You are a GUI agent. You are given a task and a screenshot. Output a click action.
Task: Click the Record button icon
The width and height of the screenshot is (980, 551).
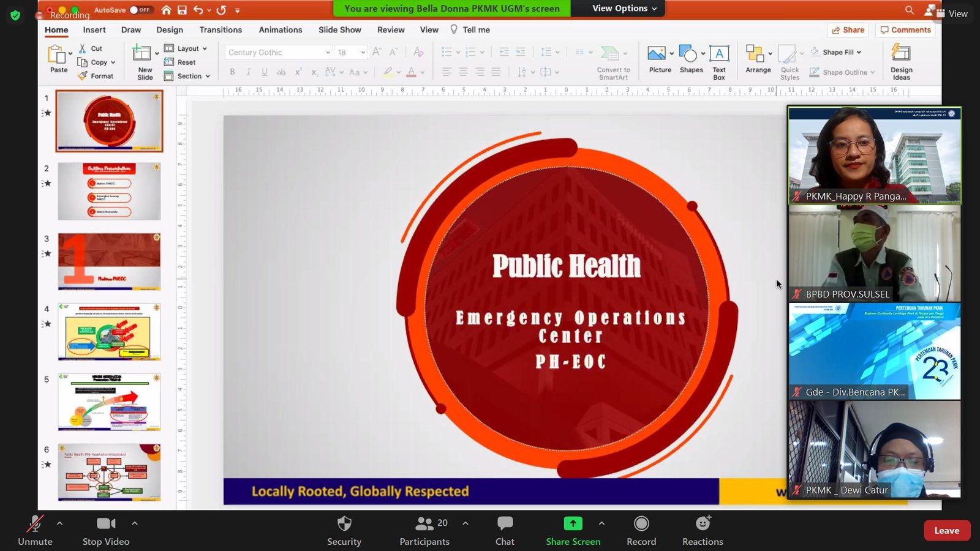641,524
